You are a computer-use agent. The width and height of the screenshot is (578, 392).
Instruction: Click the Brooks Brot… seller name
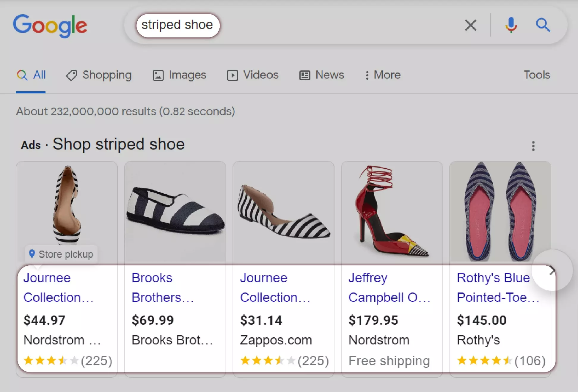[x=172, y=340]
